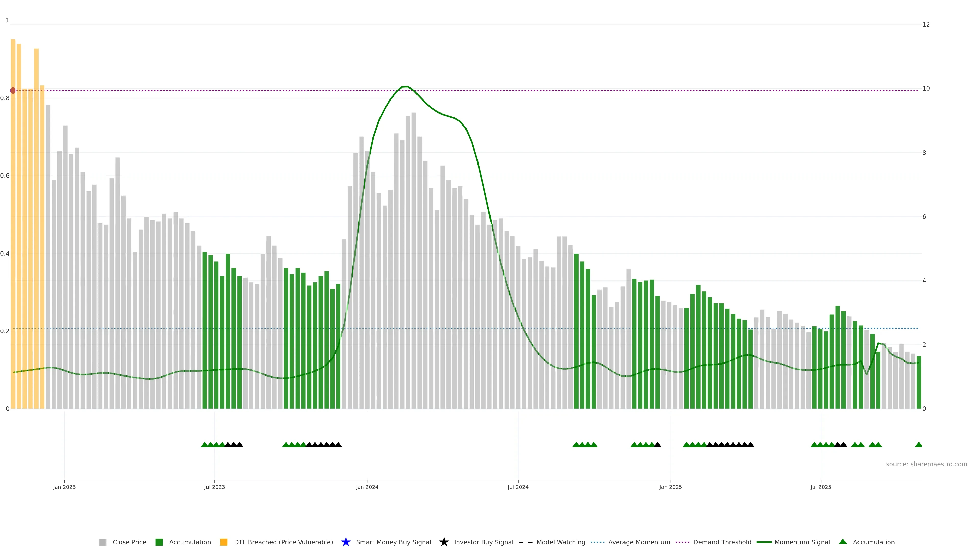Toggle the Momentum Signal legend text
Image resolution: width=980 pixels, height=551 pixels.
pyautogui.click(x=802, y=542)
